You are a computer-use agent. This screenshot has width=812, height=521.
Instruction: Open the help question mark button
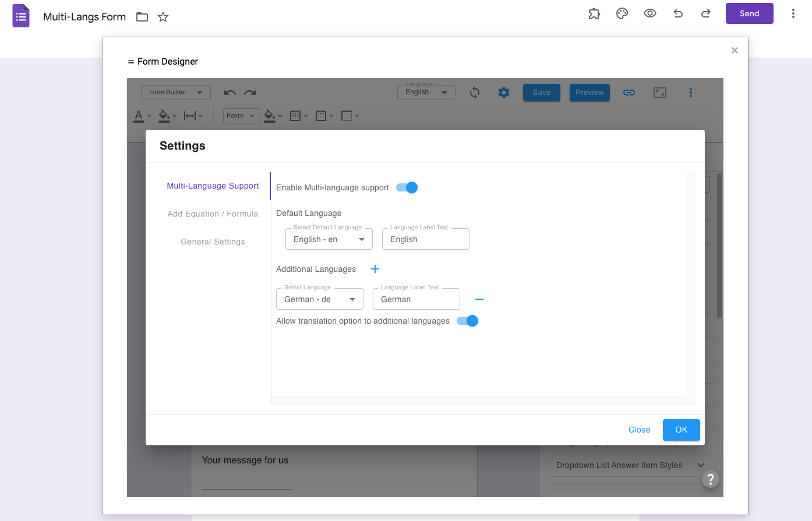[x=711, y=479]
